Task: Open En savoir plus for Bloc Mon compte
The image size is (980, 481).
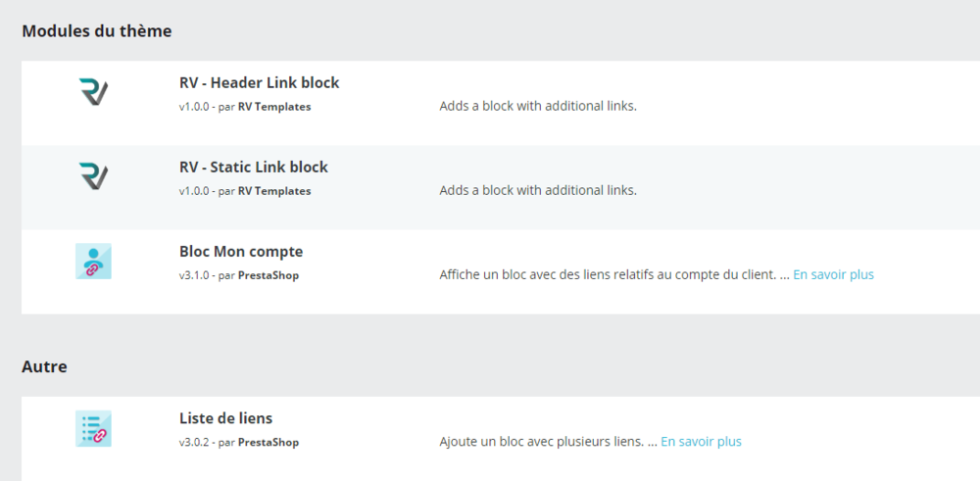Action: pyautogui.click(x=833, y=275)
